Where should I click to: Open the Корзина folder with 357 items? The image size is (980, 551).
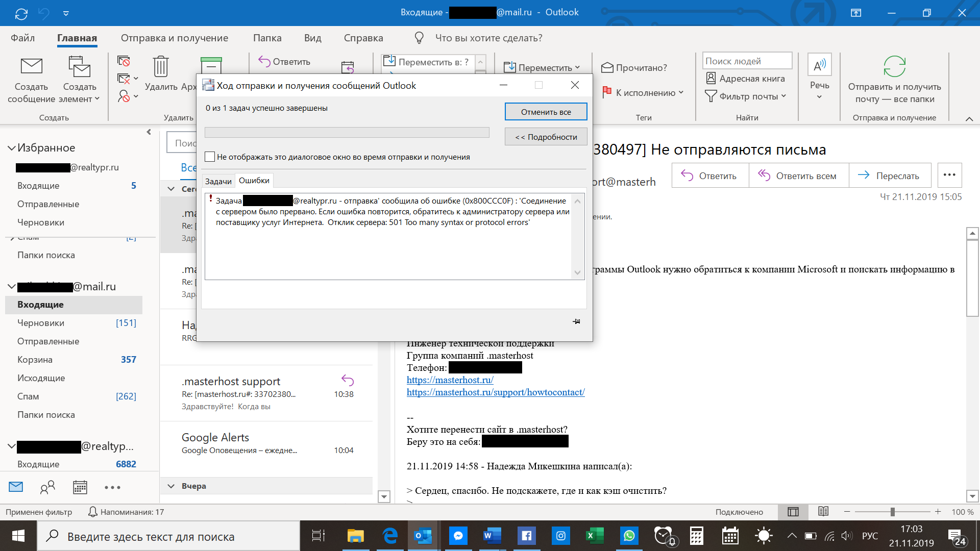[x=74, y=360]
